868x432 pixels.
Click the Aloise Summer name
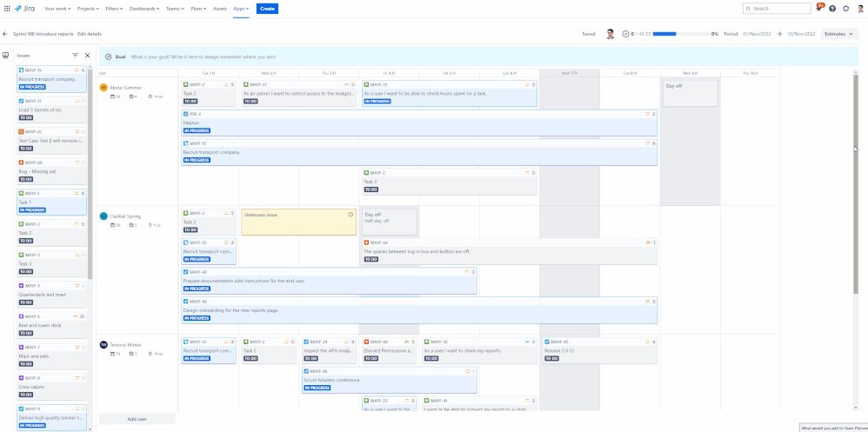pyautogui.click(x=125, y=88)
